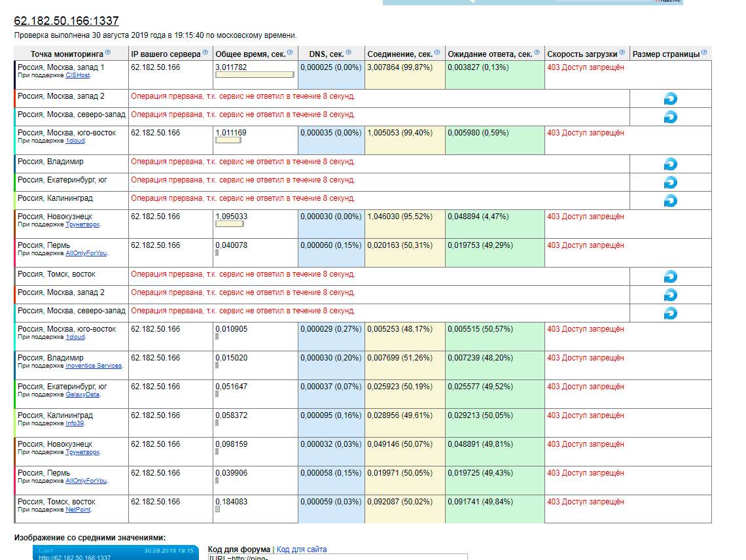
Task: Click help icon beside Размер страницы header
Action: pos(704,52)
